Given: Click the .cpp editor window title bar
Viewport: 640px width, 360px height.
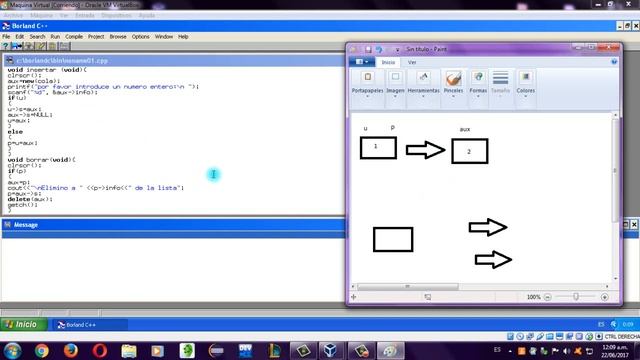Looking at the screenshot, I should point(174,61).
